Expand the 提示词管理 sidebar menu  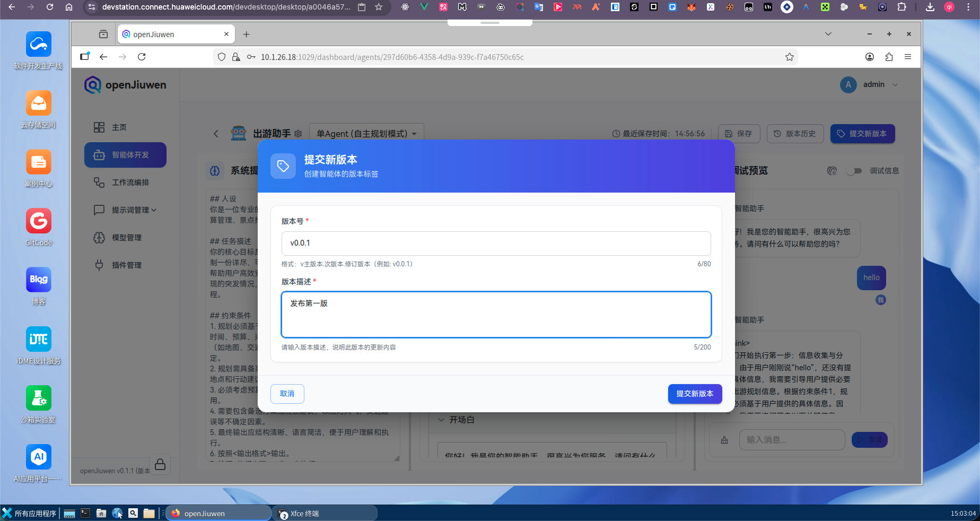point(125,210)
